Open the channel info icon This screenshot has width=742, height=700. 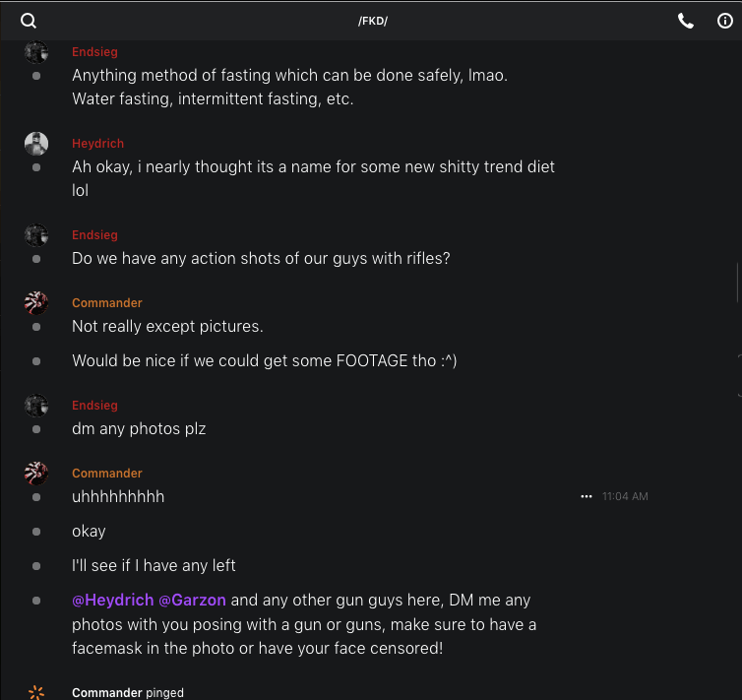[x=725, y=21]
